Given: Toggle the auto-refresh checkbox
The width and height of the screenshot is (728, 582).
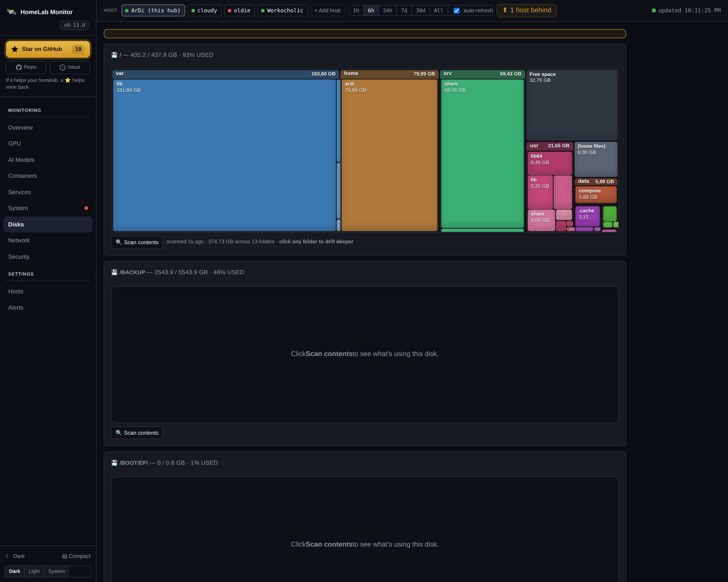Looking at the screenshot, I should (x=457, y=10).
